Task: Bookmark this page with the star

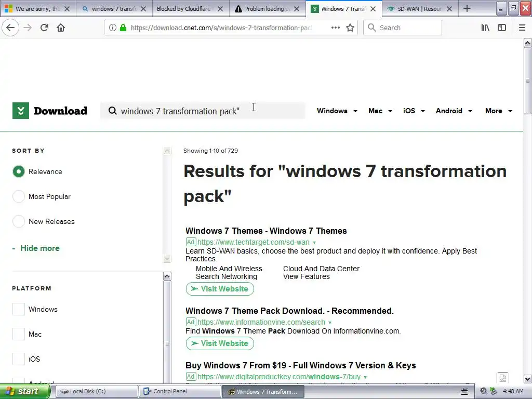Action: pos(350,28)
